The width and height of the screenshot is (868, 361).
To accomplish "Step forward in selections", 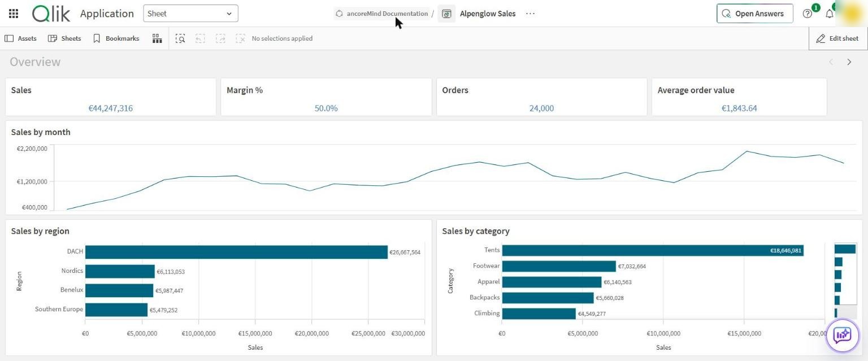I will point(220,38).
